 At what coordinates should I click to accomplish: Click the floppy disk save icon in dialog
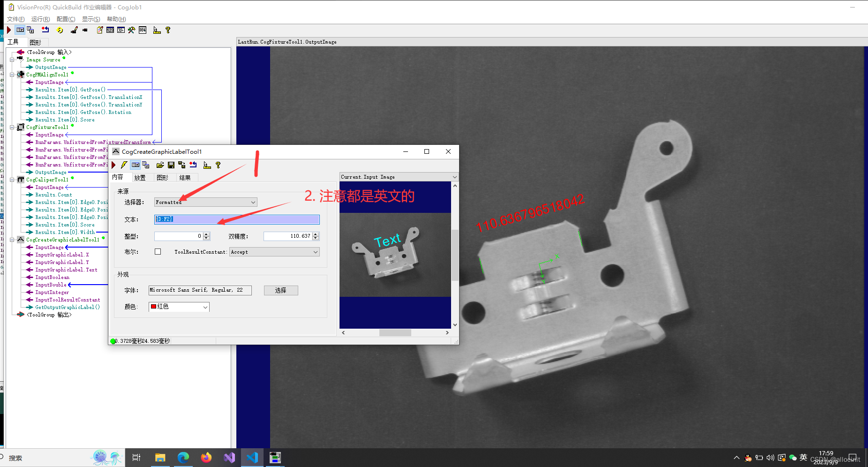click(x=171, y=165)
